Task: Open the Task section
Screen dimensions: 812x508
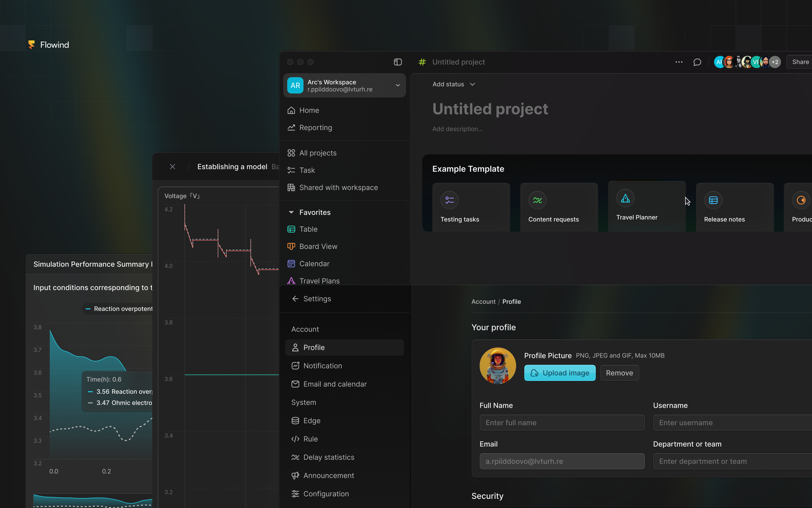Action: coord(345,170)
